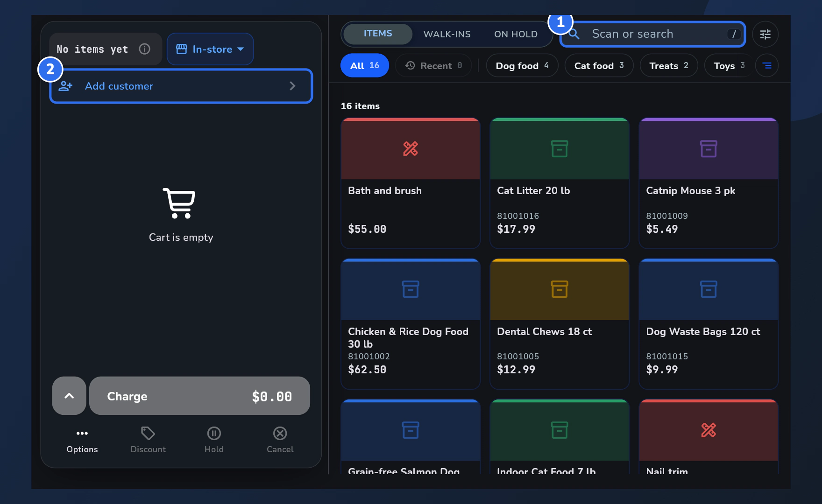
Task: Click the Add customer label
Action: pos(119,86)
